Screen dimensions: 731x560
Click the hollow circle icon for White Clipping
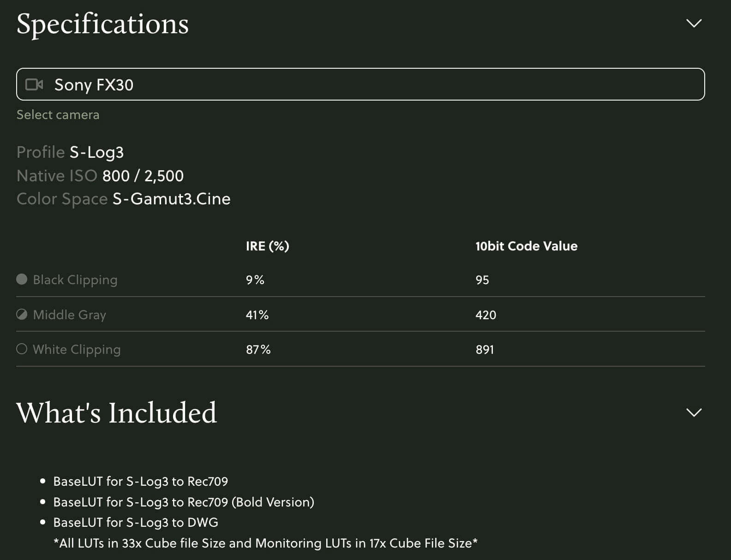pos(22,349)
